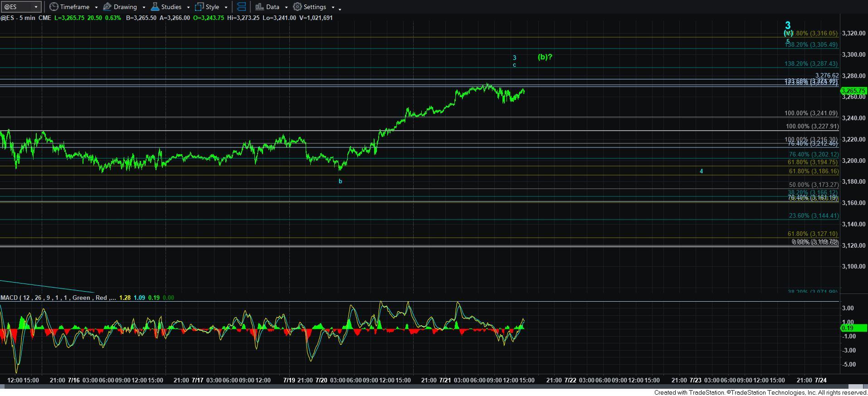Click the 7/24 date on time axis
Image resolution: width=868 pixels, height=396 pixels.
[820, 380]
